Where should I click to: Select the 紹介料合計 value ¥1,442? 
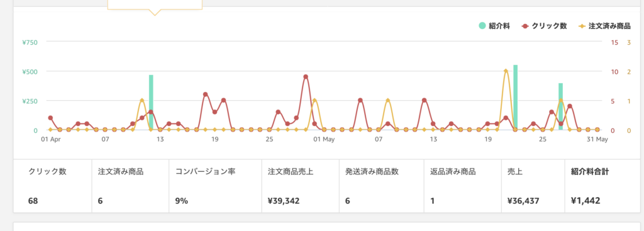pos(586,201)
